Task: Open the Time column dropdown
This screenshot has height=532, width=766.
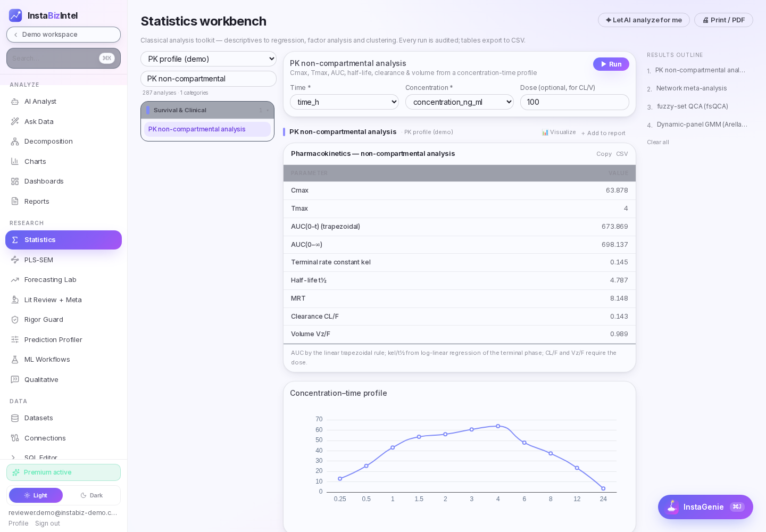Action: [344, 102]
